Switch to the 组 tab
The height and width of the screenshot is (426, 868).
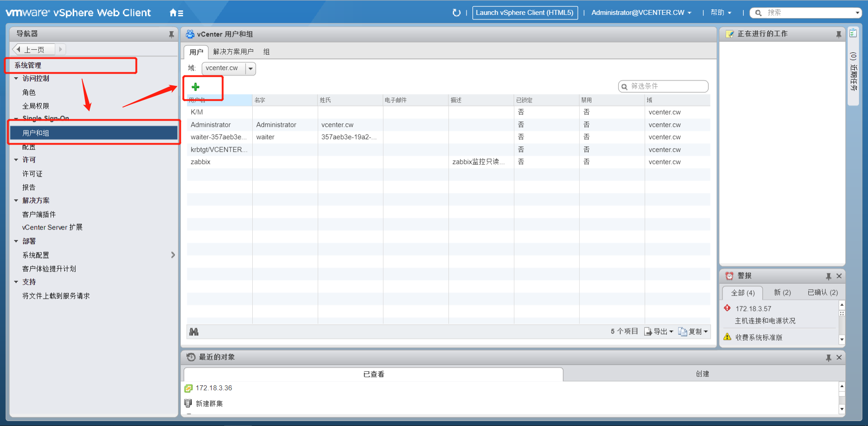(x=266, y=52)
